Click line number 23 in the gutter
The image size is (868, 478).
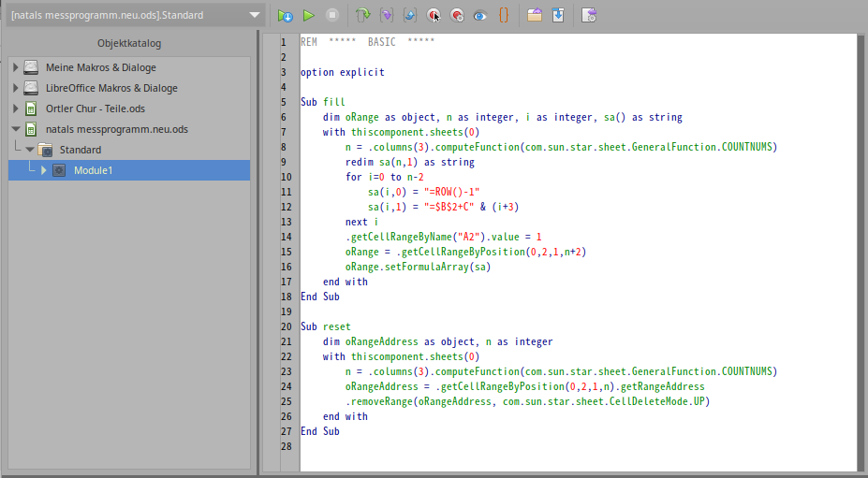[x=287, y=371]
